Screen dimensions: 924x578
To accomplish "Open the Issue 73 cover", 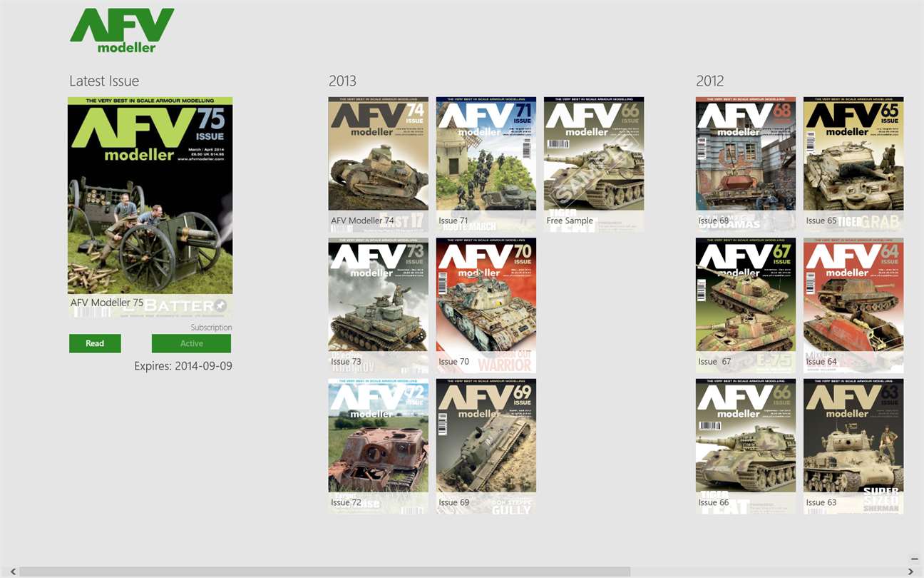I will coord(378,305).
